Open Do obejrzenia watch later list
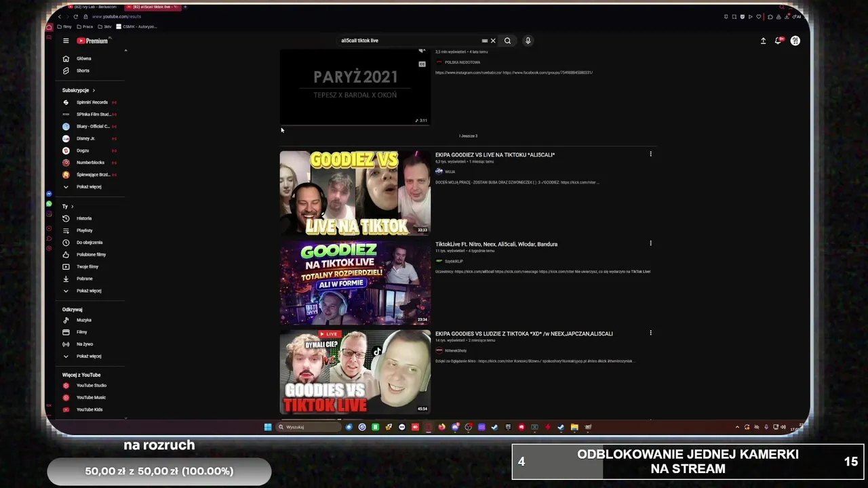Image resolution: width=868 pixels, height=488 pixels. coord(90,243)
